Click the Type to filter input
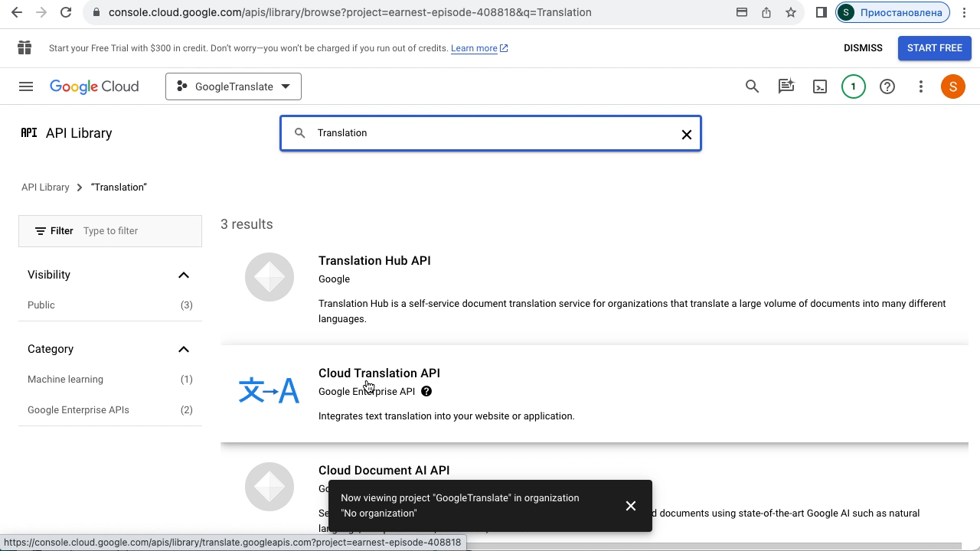 (x=138, y=231)
